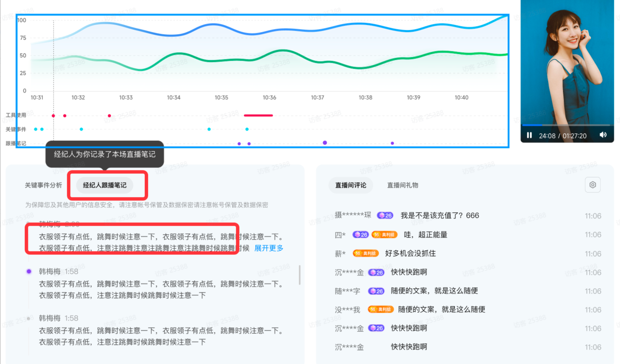
Task: Open the comment panel hexagon settings icon
Action: [x=592, y=185]
